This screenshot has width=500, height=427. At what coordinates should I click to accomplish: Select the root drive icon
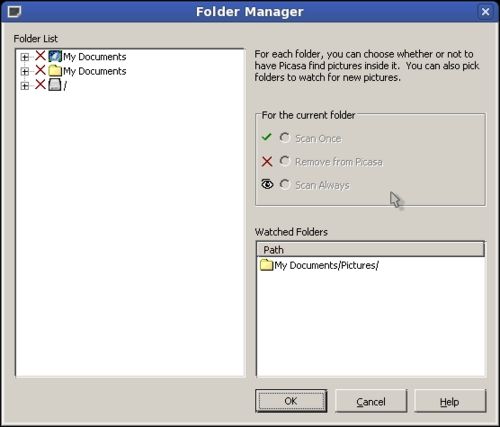tap(55, 85)
